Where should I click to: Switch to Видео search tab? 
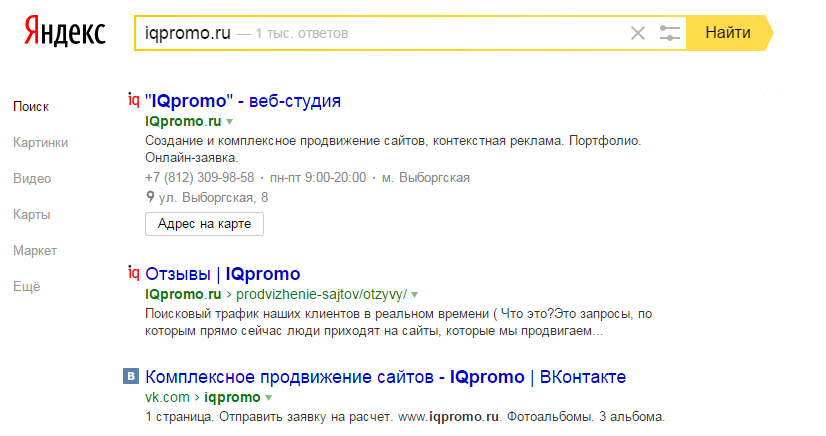[x=32, y=179]
